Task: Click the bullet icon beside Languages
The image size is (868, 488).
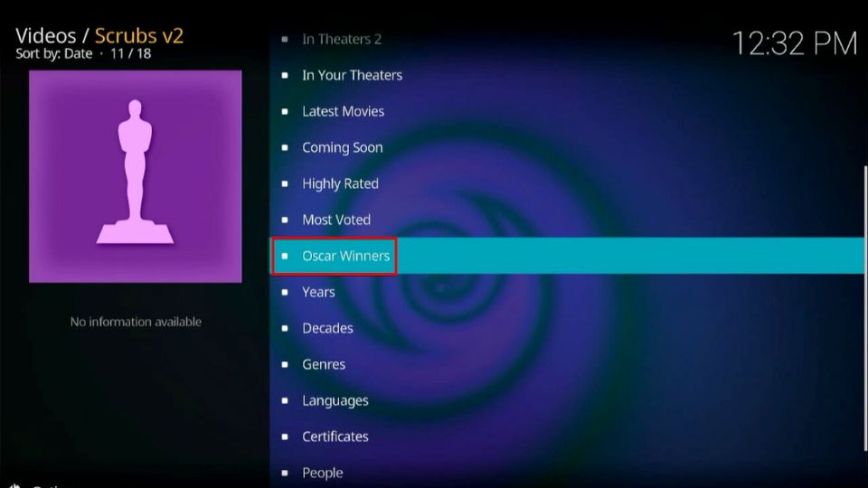Action: [285, 400]
